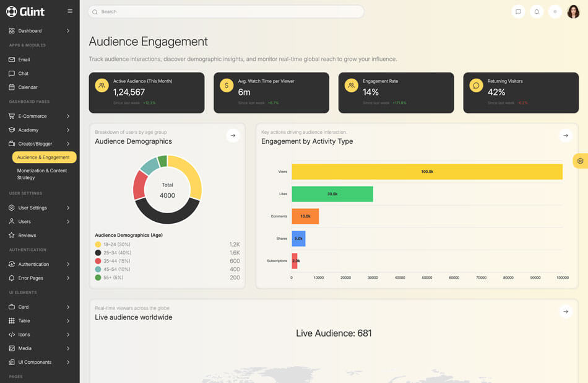Image resolution: width=588 pixels, height=383 pixels.
Task: Toggle the light/dark theme icon
Action: (555, 11)
